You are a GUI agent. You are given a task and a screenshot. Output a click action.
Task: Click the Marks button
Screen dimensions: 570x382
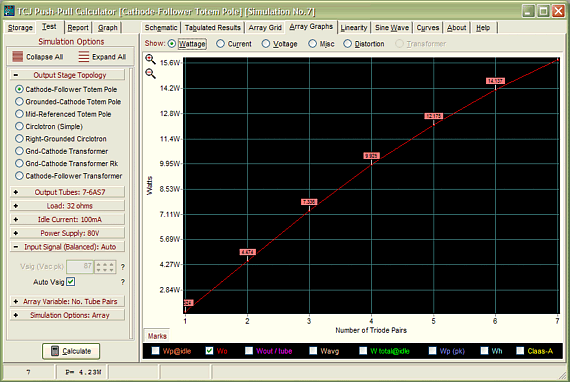[157, 336]
